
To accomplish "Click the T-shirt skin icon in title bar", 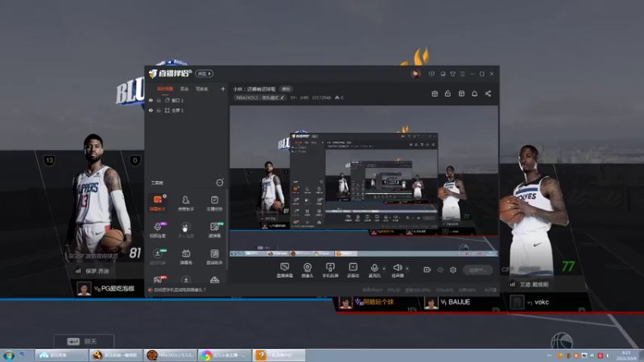I will [452, 74].
